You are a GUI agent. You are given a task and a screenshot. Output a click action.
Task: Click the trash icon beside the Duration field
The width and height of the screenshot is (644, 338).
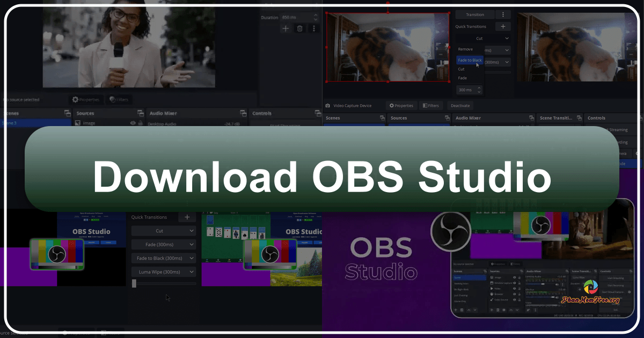[299, 28]
